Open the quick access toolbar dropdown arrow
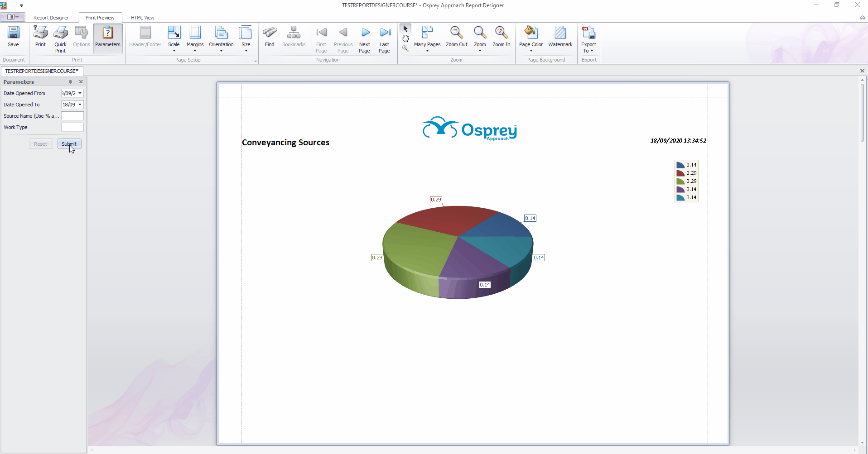Screen dimensions: 868x454 click(x=21, y=5)
